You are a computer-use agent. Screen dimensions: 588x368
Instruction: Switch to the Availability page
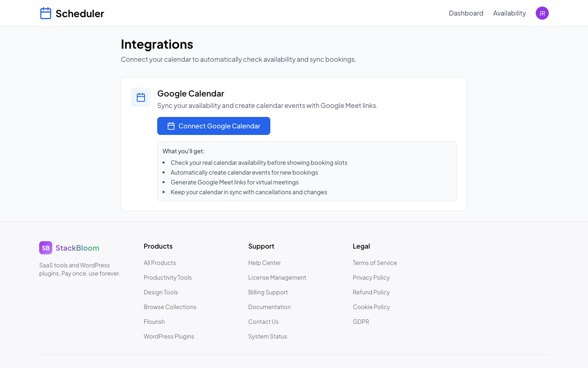[x=509, y=13]
